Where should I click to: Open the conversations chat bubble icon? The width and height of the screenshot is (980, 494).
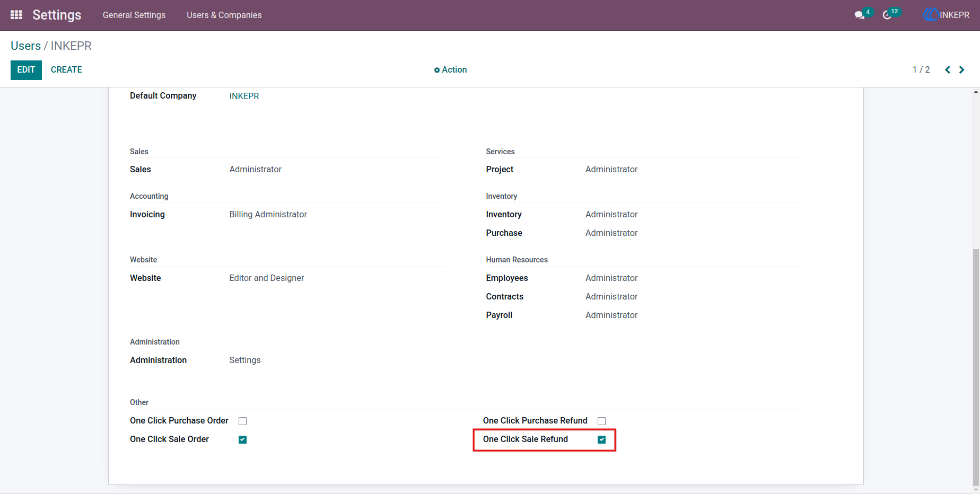[859, 15]
